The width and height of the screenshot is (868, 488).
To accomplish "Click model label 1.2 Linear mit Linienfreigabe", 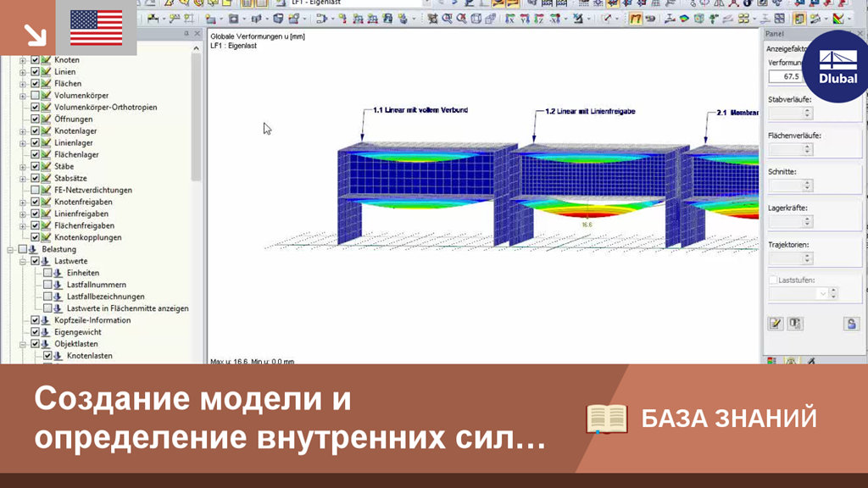I will (x=590, y=111).
